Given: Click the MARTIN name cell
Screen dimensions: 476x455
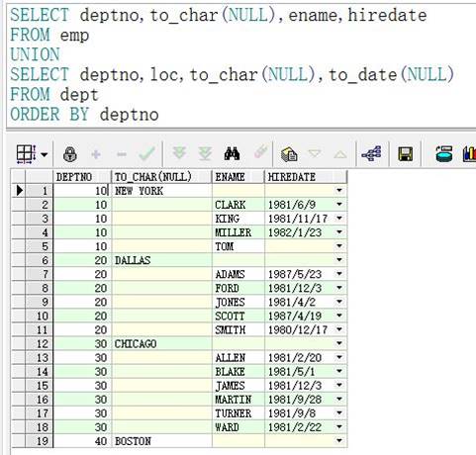Looking at the screenshot, I should (x=238, y=400).
